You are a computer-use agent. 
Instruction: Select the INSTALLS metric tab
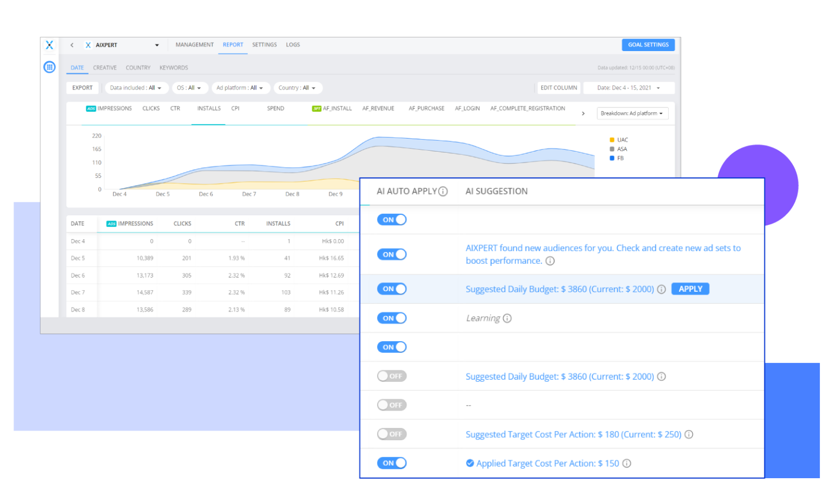pyautogui.click(x=209, y=108)
